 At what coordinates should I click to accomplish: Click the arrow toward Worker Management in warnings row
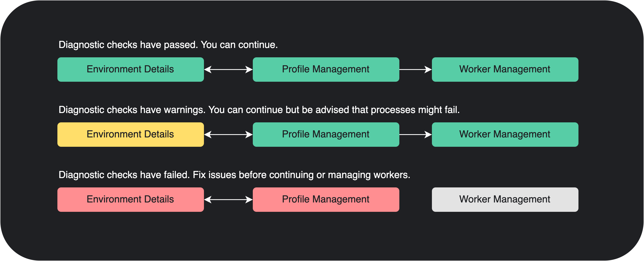coord(415,135)
